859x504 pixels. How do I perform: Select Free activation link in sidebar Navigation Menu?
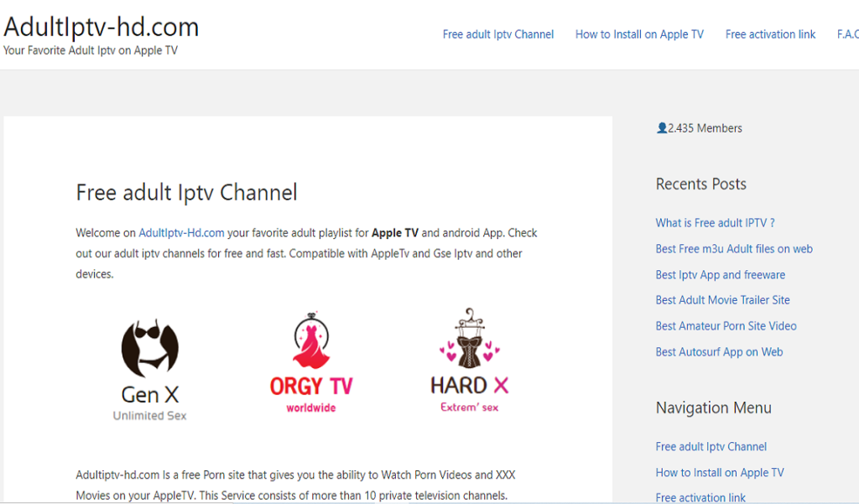tap(700, 497)
